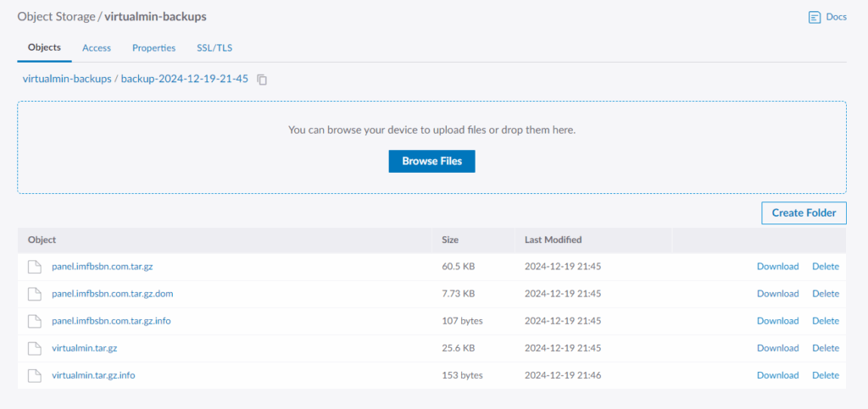Delete the panel.imfbsbn.com.tar.gz.dom object
This screenshot has height=409, width=868.
(825, 294)
